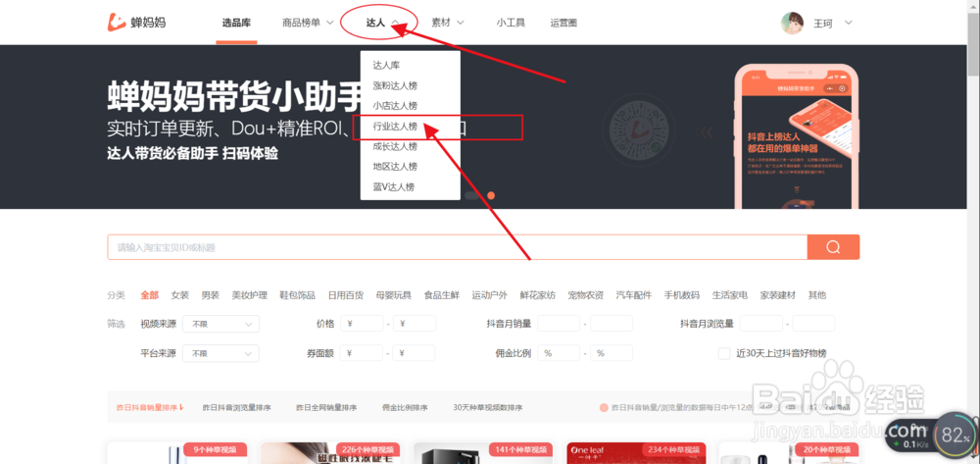Select the 日用百货 category filter
The width and height of the screenshot is (980, 464).
click(x=346, y=295)
